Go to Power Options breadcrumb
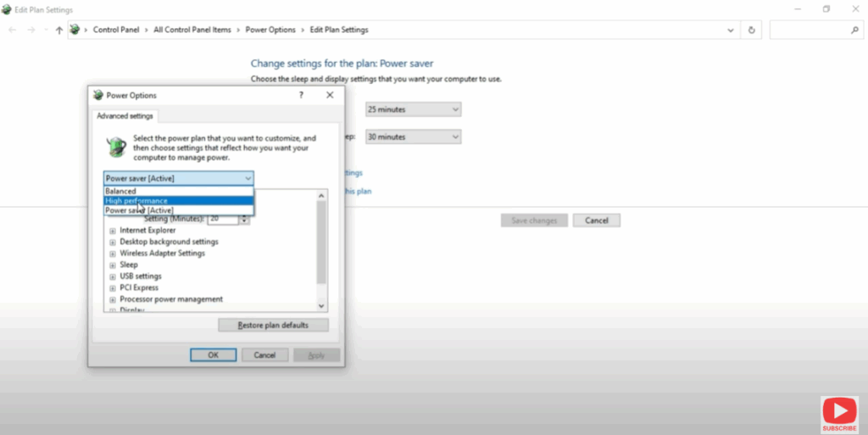Viewport: 868px width, 435px height. coord(270,30)
